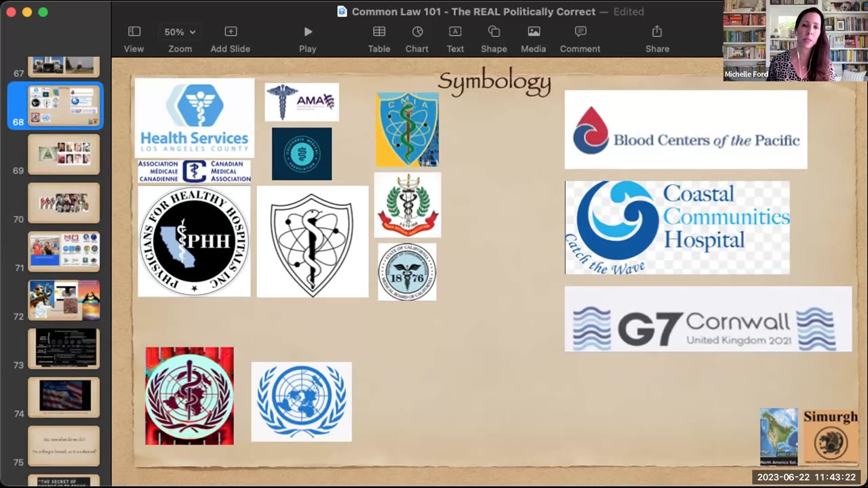This screenshot has width=868, height=488.
Task: Select slide 69 thumbnail
Action: [64, 154]
